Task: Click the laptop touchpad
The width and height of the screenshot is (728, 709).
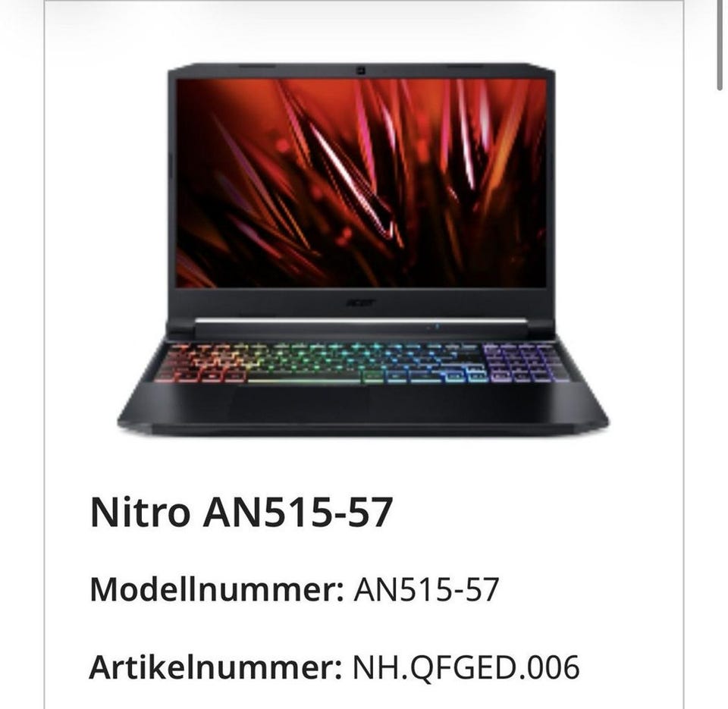Action: click(300, 403)
